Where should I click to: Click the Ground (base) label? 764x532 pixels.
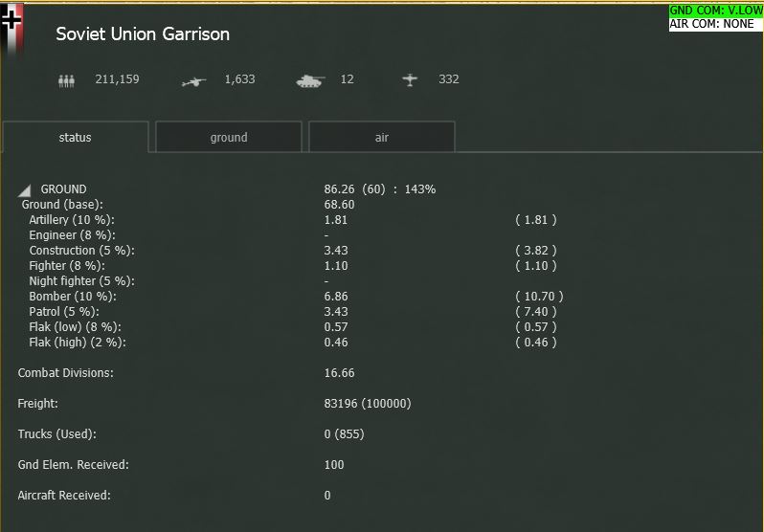62,205
